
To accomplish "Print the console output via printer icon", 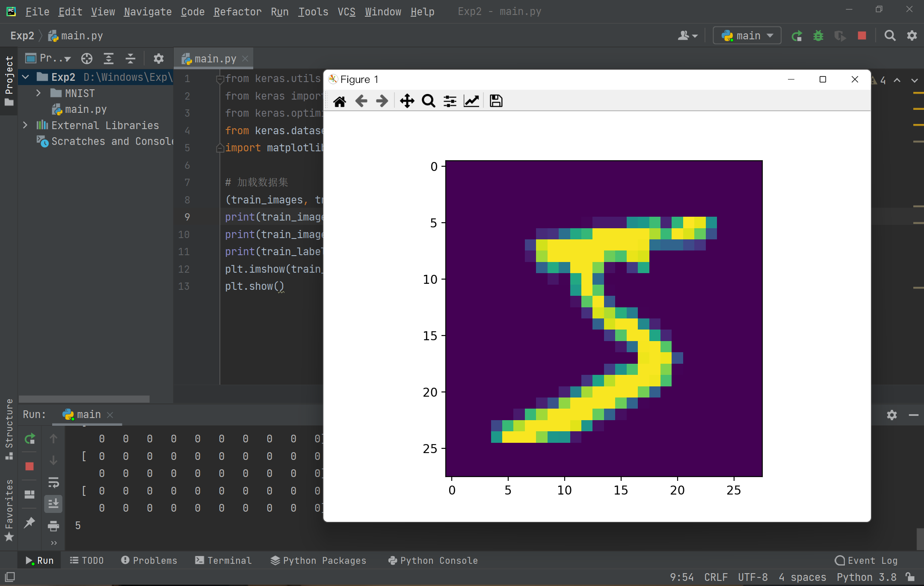I will pos(53,526).
